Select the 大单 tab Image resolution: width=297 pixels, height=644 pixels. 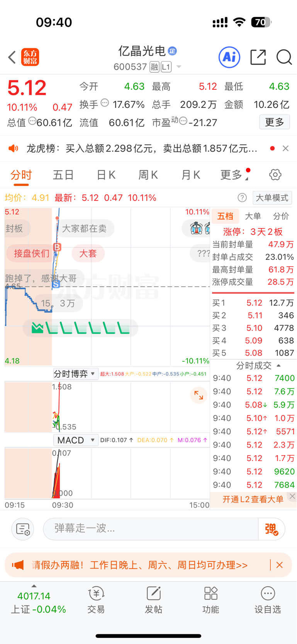tap(253, 216)
